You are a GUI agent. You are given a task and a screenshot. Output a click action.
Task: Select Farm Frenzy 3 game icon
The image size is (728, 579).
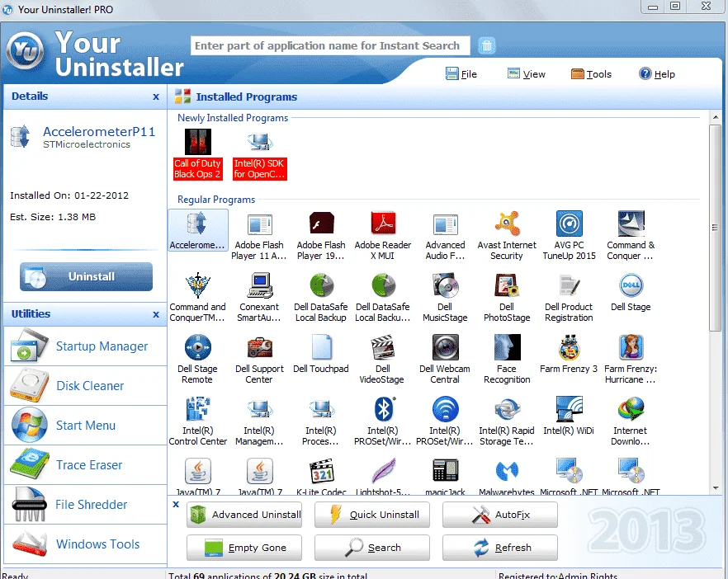coord(569,354)
